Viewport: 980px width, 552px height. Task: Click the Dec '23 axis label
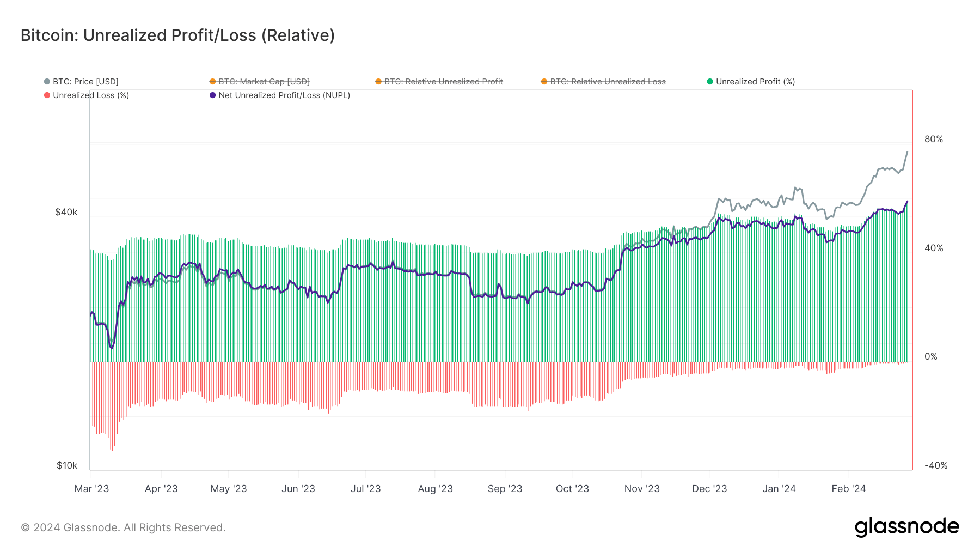(709, 489)
